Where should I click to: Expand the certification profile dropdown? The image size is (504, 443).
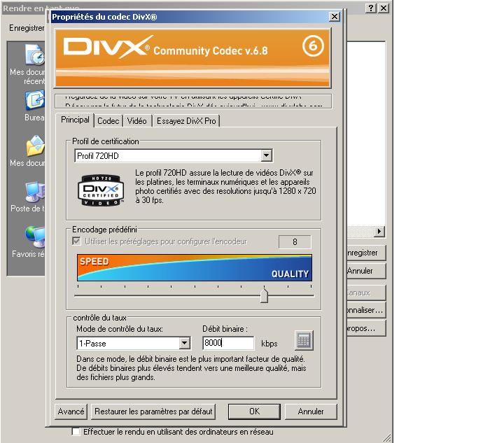[x=267, y=156]
